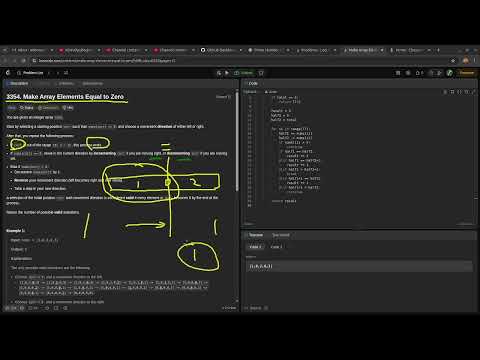Switch to the Submissions tab

pos(91,83)
